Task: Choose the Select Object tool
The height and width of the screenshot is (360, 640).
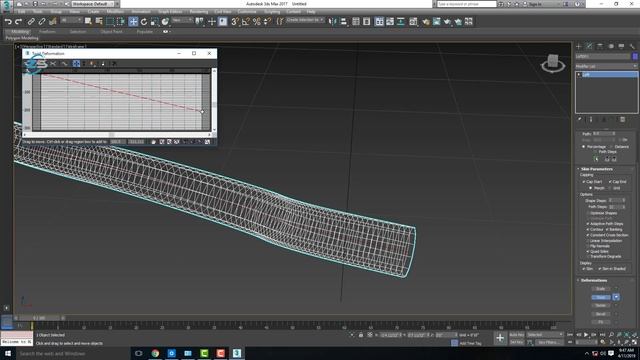Action: pos(88,22)
